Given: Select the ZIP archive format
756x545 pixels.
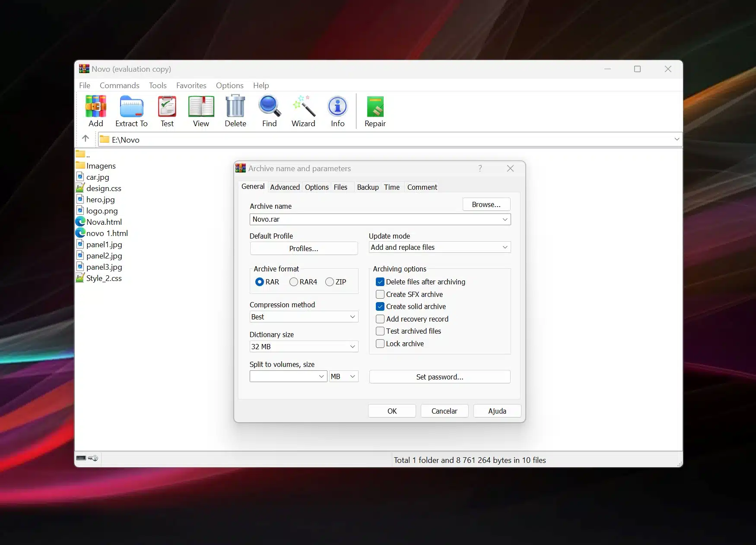Looking at the screenshot, I should [x=330, y=282].
